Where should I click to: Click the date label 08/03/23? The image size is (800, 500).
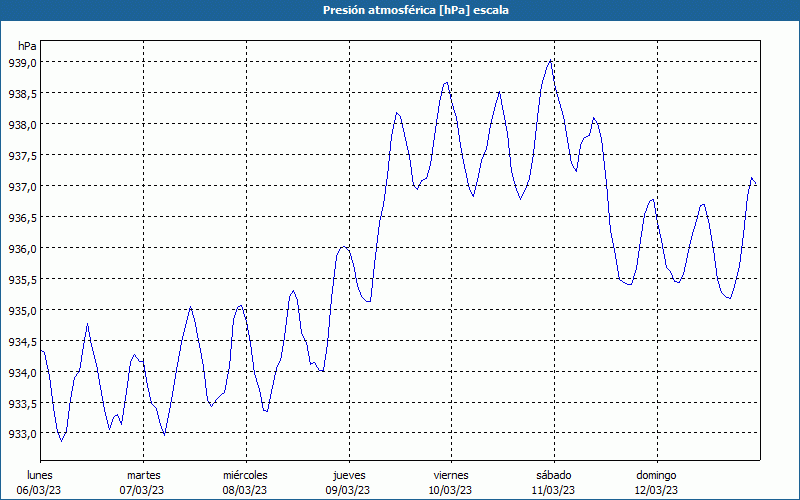click(245, 490)
